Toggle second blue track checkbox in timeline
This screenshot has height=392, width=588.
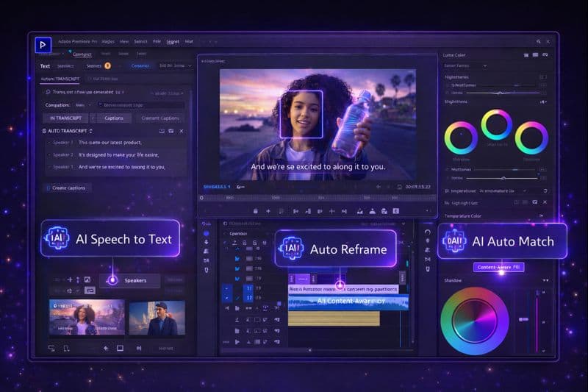[237, 268]
